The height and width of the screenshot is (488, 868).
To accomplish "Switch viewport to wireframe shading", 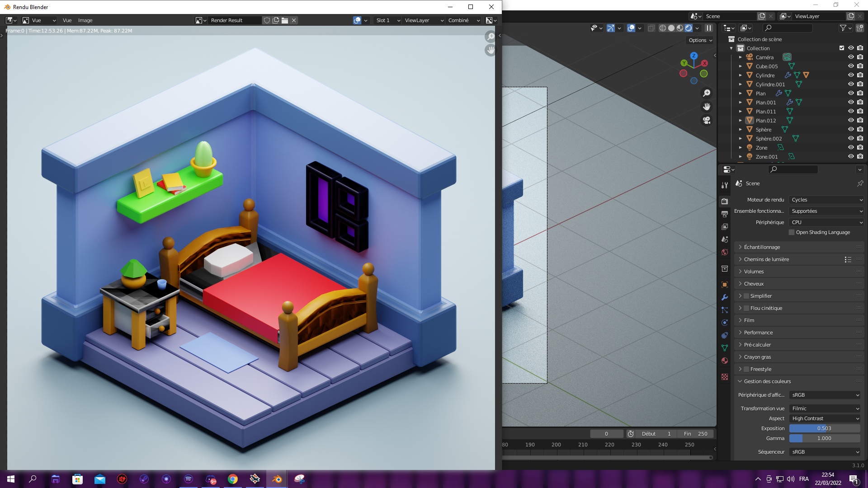I will pyautogui.click(x=663, y=28).
